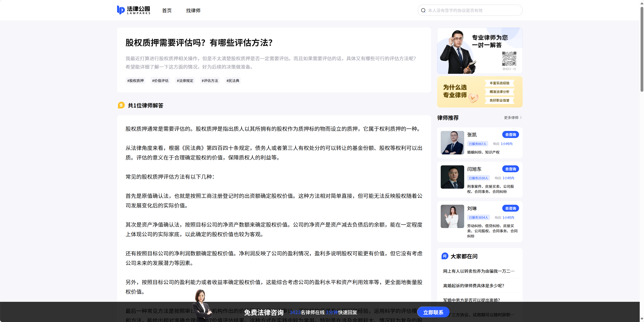Click lawyer name 刘琳
The height and width of the screenshot is (322, 644).
(x=472, y=209)
